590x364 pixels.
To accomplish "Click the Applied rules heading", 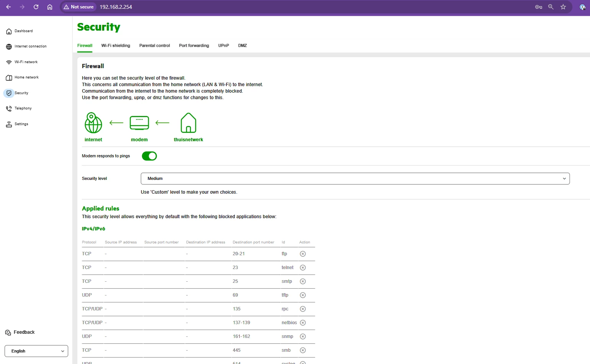I will (100, 209).
